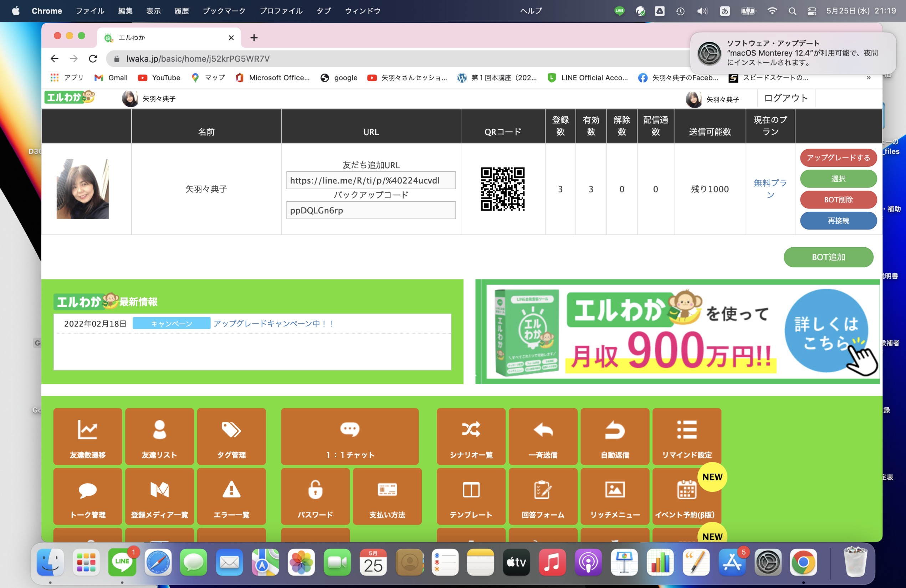Click the ログアウト logout link

pos(786,98)
